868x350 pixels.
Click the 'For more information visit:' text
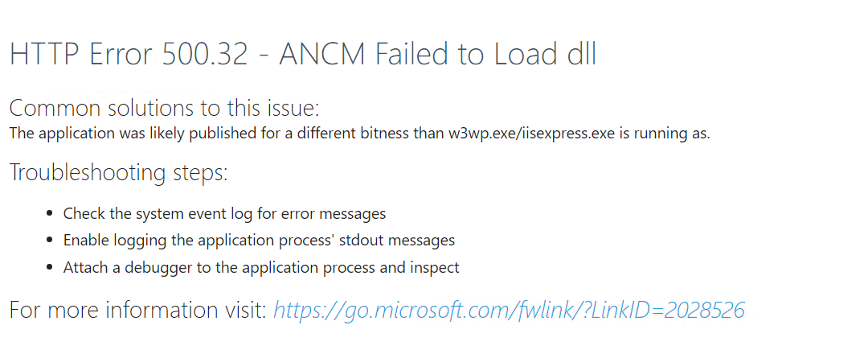138,310
